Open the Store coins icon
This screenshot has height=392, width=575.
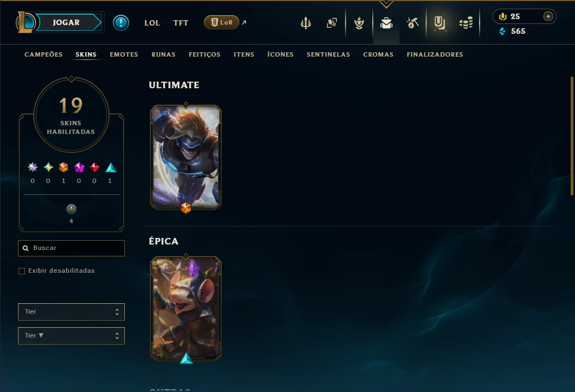[x=466, y=23]
